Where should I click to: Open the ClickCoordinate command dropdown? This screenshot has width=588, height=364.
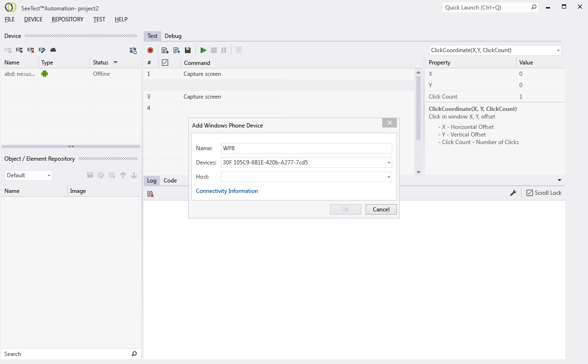pyautogui.click(x=558, y=50)
